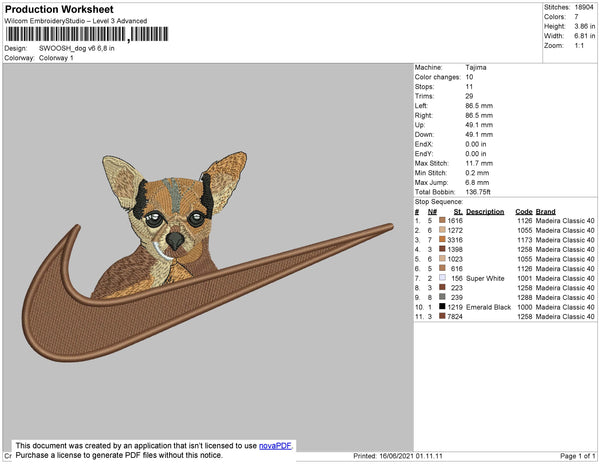Click the tan swatch beside stitch count 1023
Image resolution: width=600 pixels, height=464 pixels.
point(442,259)
